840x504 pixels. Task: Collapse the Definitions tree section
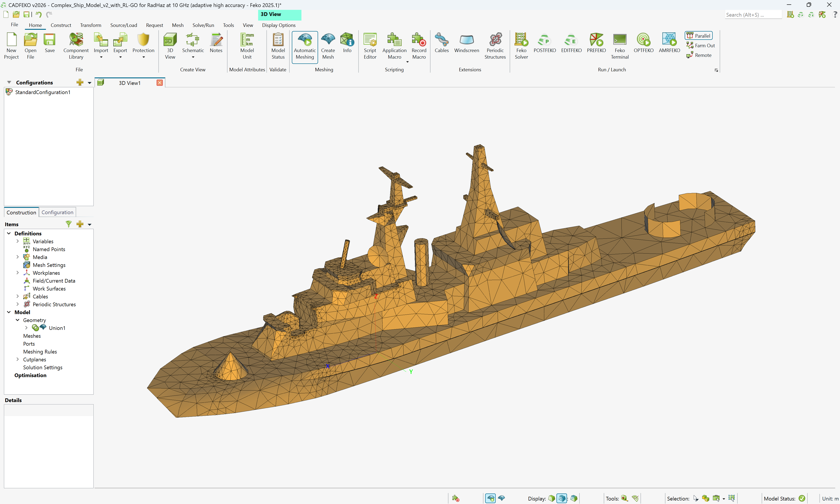tap(9, 233)
